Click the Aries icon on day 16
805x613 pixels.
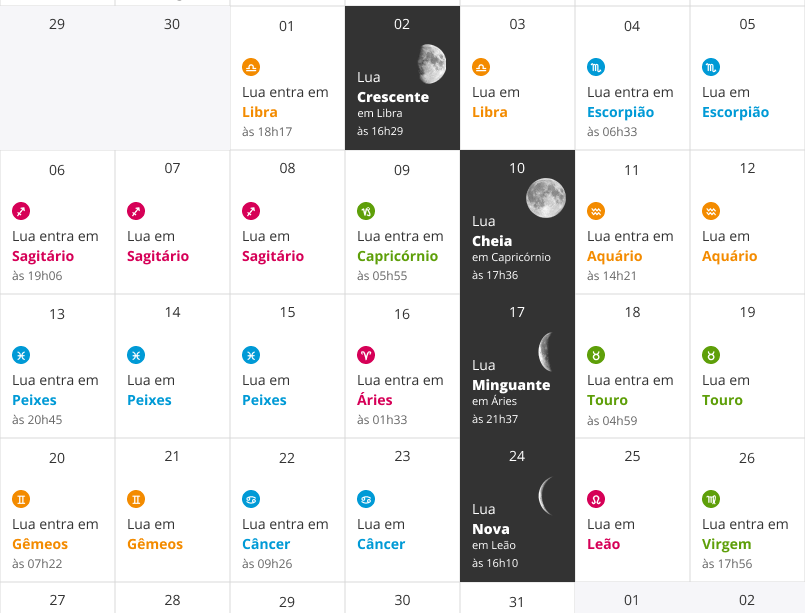coord(366,355)
